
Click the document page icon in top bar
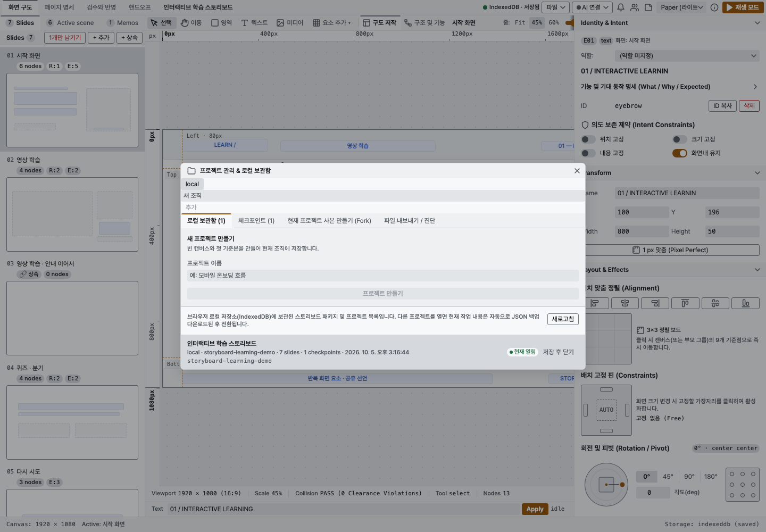pyautogui.click(x=648, y=7)
